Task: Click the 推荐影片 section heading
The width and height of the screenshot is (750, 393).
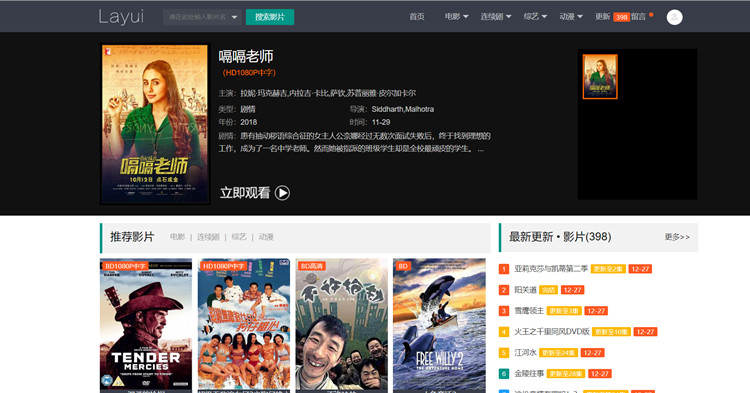Action: click(132, 237)
